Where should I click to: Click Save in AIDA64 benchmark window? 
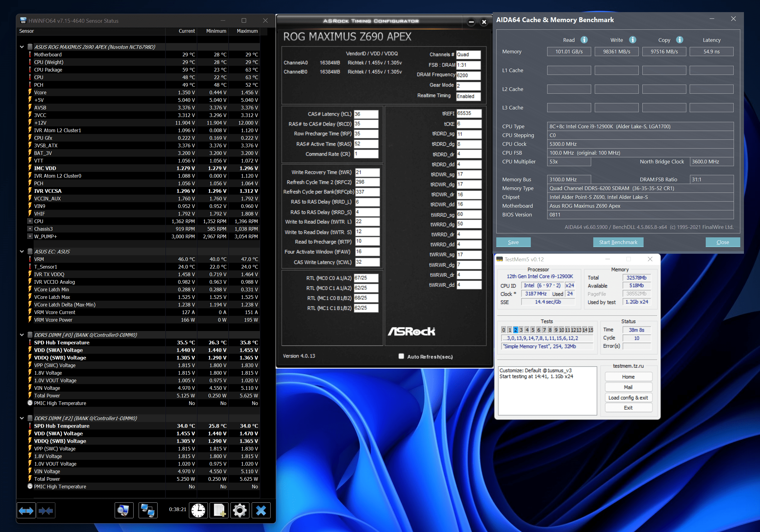[x=513, y=242]
